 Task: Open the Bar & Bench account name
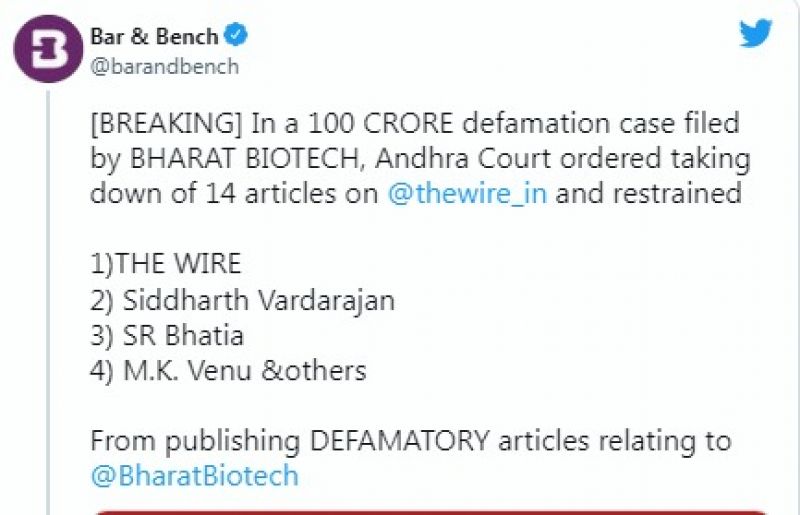155,37
